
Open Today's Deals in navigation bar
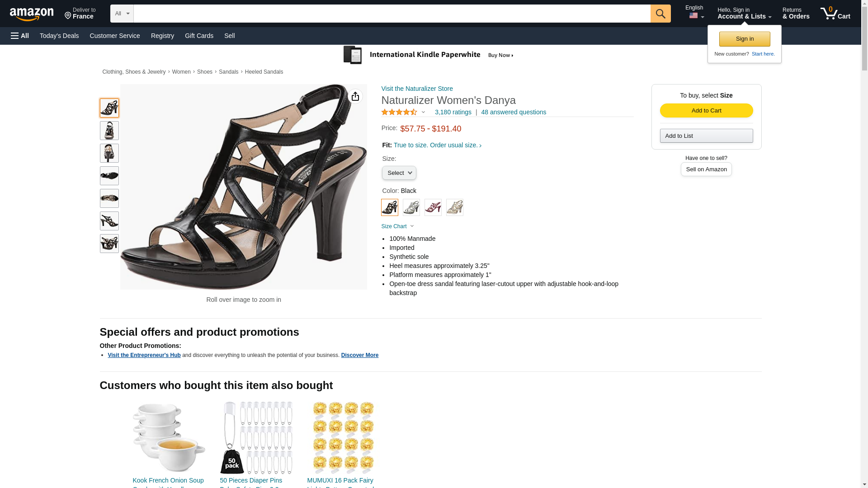click(x=59, y=36)
